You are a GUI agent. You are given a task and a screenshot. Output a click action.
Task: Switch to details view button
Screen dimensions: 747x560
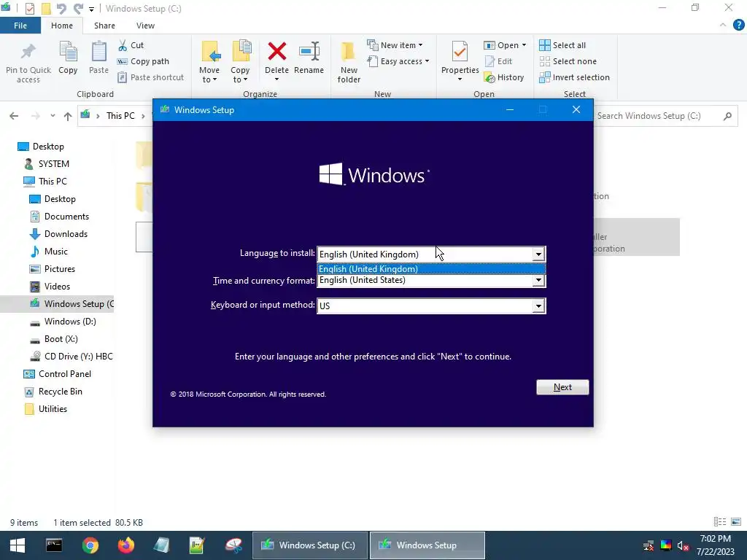(720, 522)
